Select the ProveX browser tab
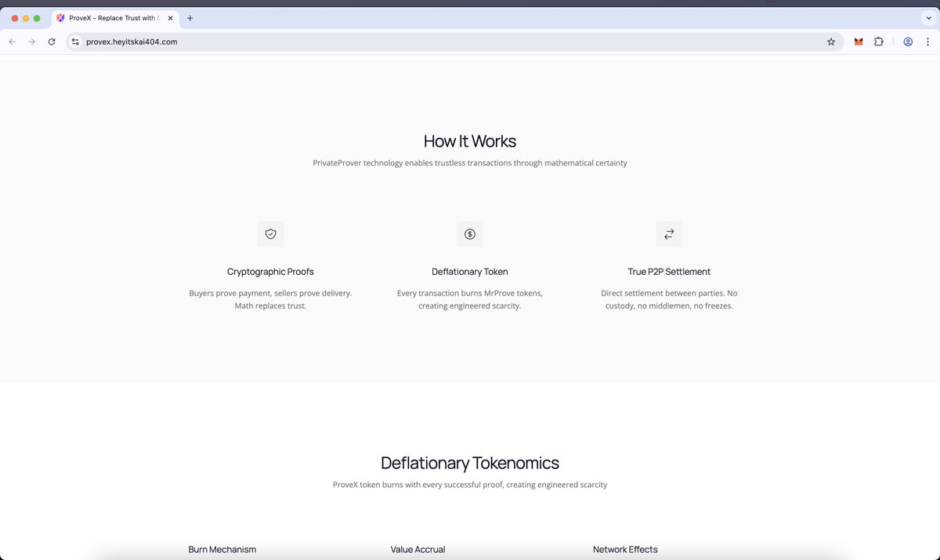This screenshot has height=560, width=940. pos(116,18)
